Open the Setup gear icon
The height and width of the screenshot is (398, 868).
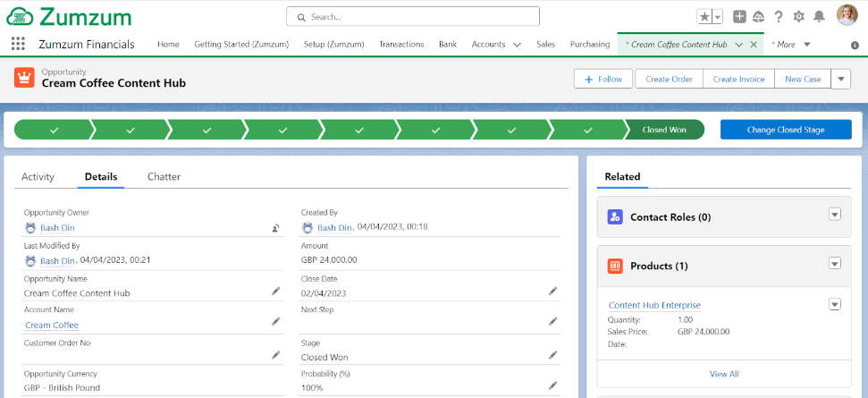798,17
